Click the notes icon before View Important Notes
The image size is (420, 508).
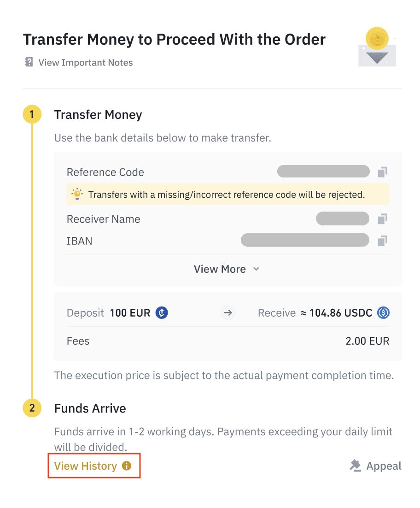29,62
